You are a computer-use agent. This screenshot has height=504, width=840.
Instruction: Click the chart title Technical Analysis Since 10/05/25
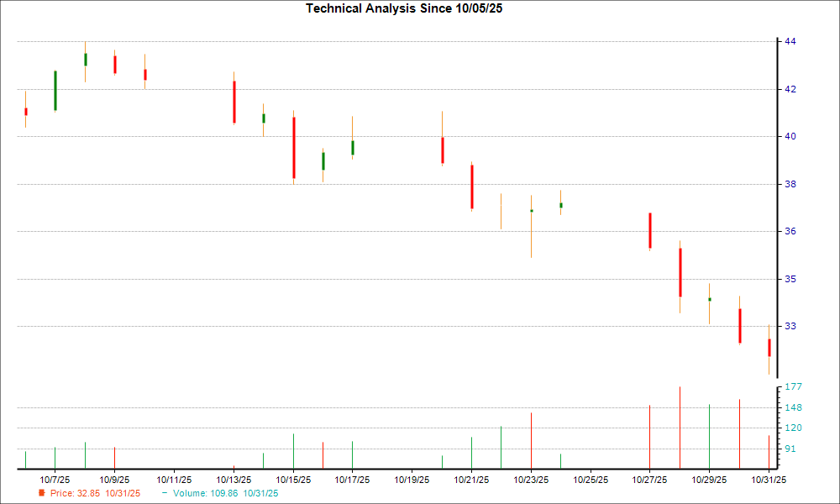(404, 8)
